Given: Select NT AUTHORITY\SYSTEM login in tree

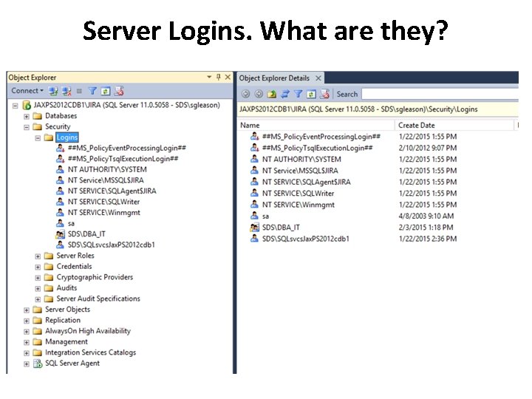Looking at the screenshot, I should [107, 170].
